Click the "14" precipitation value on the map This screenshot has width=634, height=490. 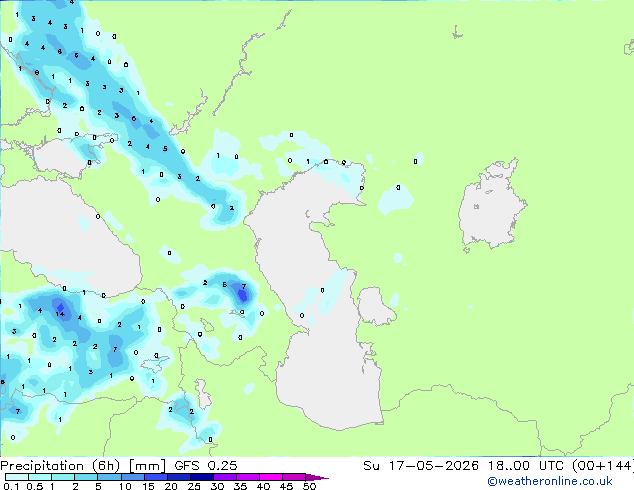click(60, 314)
